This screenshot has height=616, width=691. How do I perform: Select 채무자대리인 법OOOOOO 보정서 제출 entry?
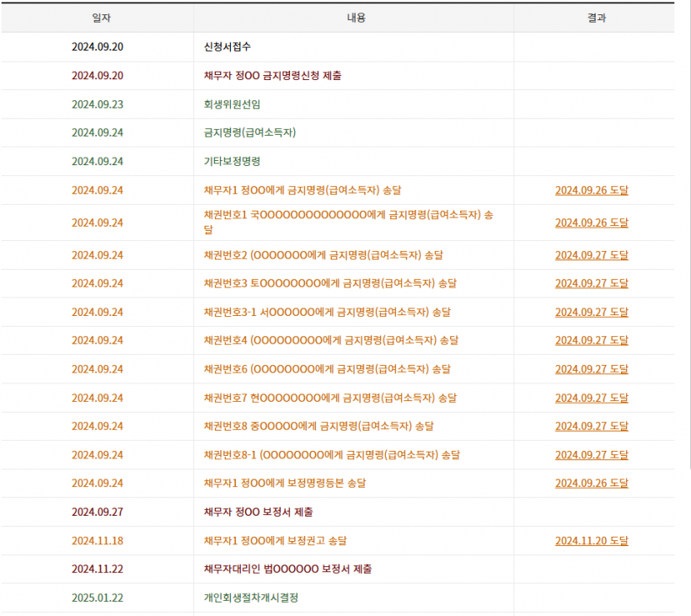point(287,570)
